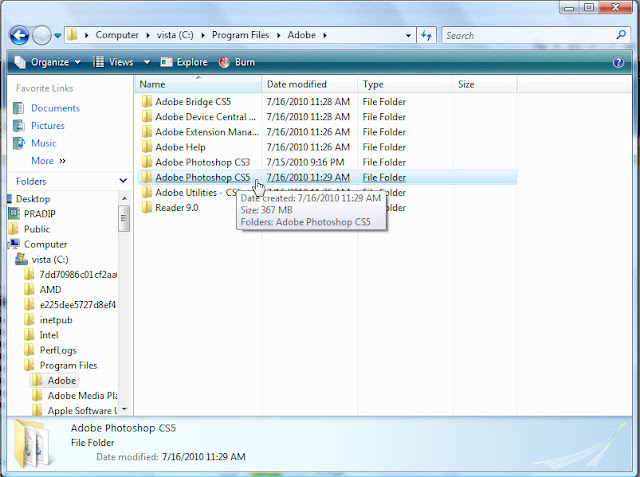Viewport: 640px width, 477px height.
Task: Sort by the Name column header
Action: [x=198, y=84]
